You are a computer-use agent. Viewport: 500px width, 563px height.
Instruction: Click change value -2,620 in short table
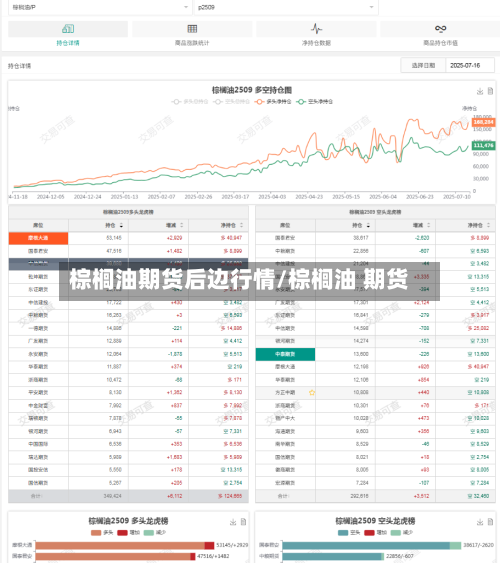[x=422, y=238]
